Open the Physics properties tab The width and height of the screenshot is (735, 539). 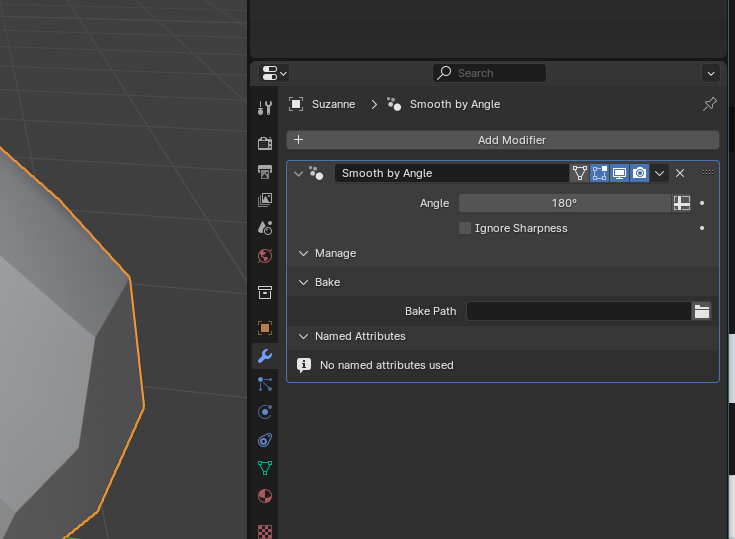[x=265, y=412]
